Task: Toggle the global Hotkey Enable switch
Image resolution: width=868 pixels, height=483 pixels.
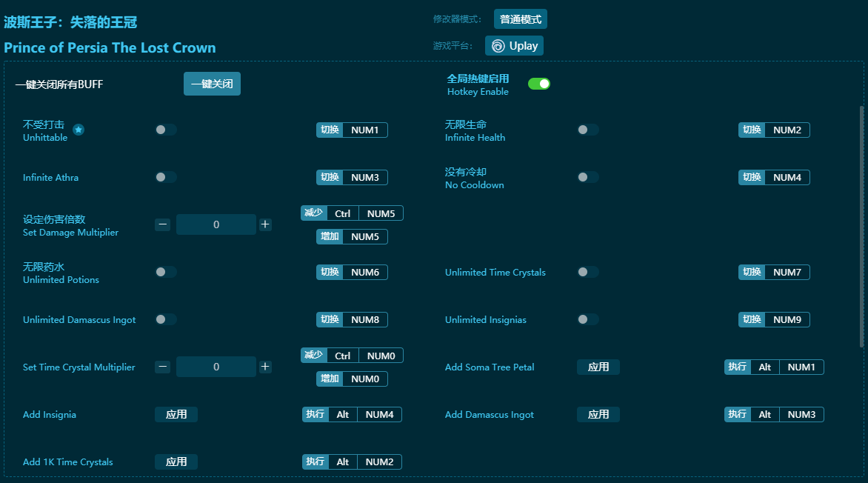Action: coord(538,84)
